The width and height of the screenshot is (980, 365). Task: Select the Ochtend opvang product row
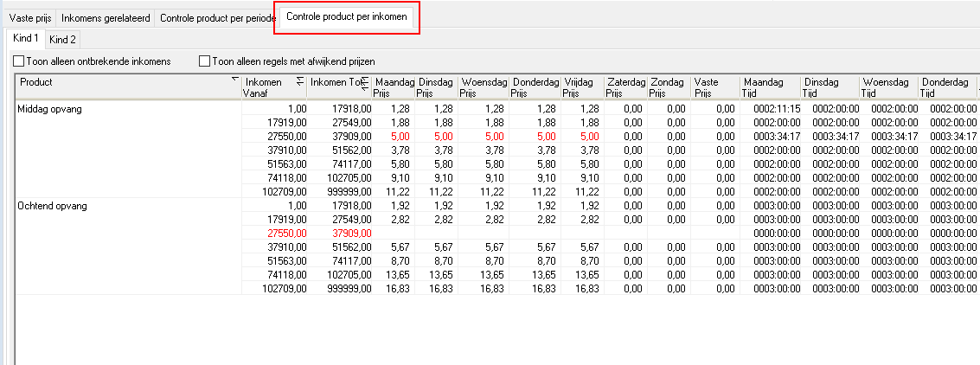pyautogui.click(x=52, y=206)
